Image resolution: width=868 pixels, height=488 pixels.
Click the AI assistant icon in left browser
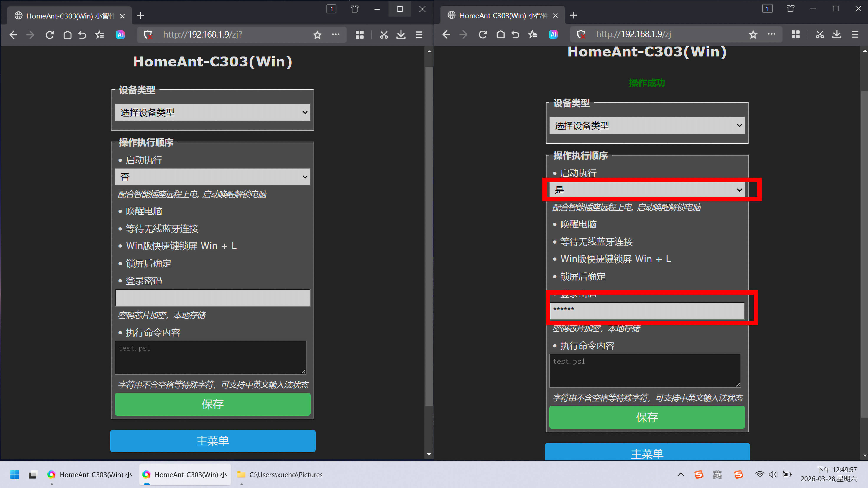(120, 35)
